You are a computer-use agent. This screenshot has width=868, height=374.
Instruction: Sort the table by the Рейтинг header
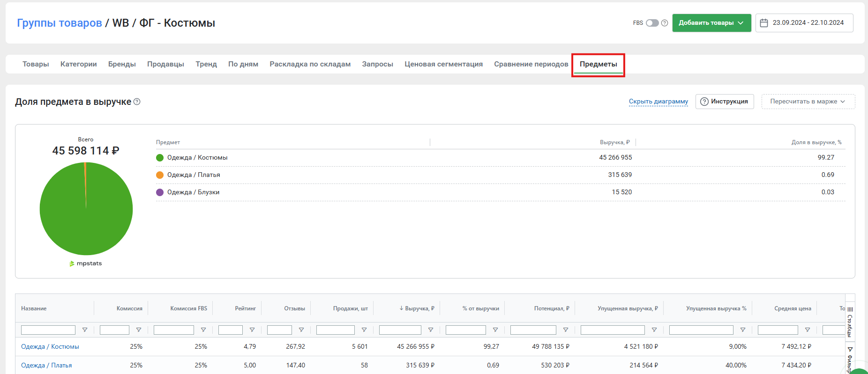pos(246,308)
